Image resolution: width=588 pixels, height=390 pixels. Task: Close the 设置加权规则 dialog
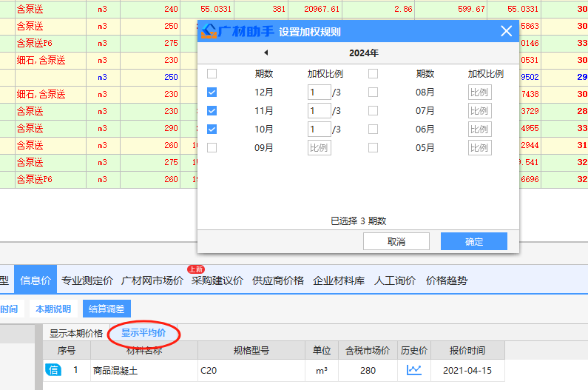tap(506, 31)
